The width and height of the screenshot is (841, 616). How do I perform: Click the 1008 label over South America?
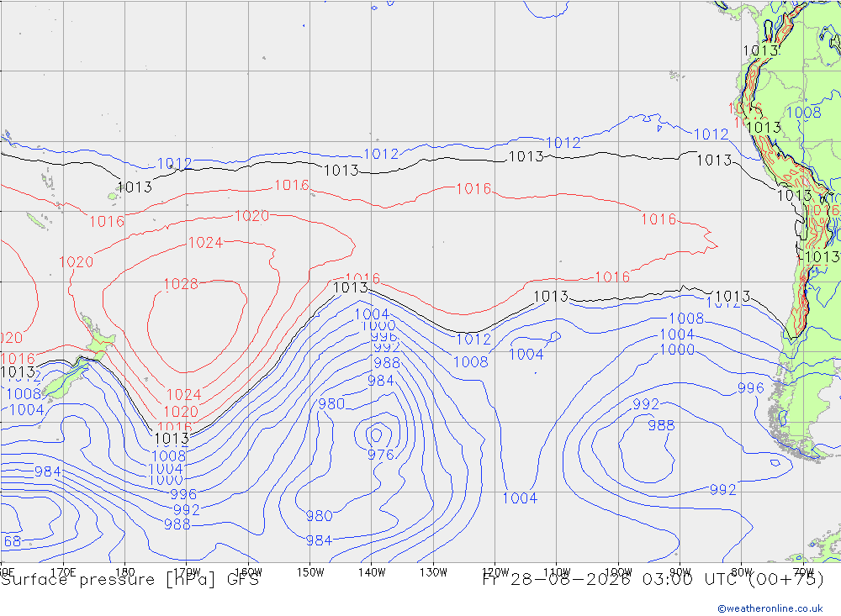point(803,113)
